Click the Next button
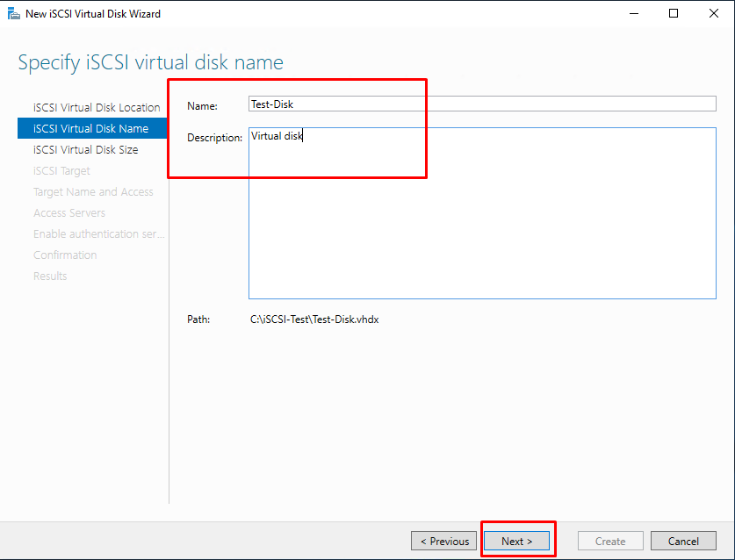The width and height of the screenshot is (735, 560). [516, 541]
